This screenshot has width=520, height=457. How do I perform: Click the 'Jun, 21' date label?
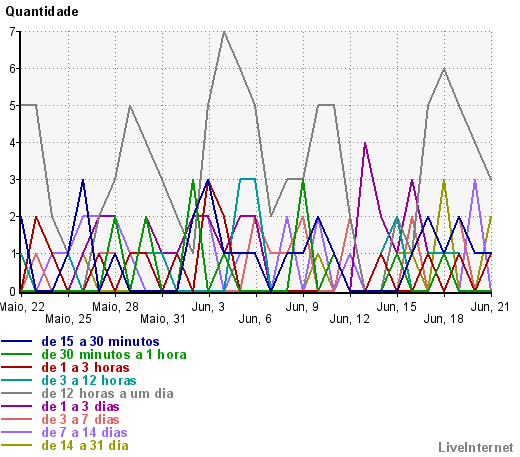(x=490, y=307)
